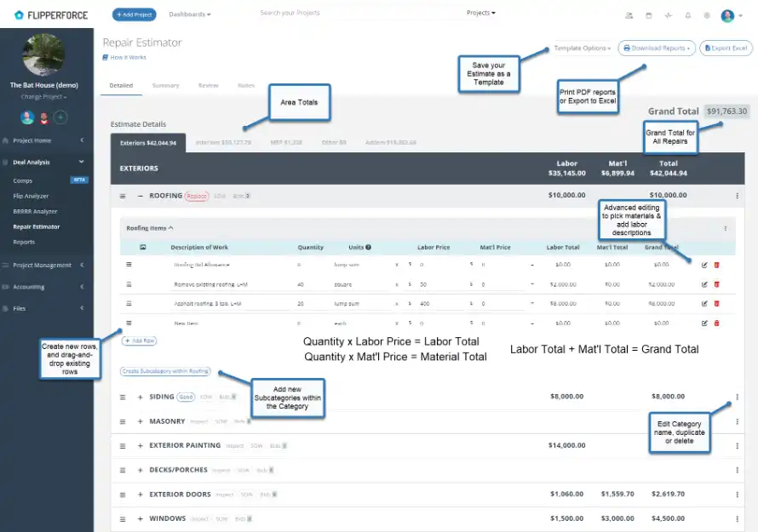Click the green plus icon below the project avatars
This screenshot has width=758, height=532.
pos(60,117)
